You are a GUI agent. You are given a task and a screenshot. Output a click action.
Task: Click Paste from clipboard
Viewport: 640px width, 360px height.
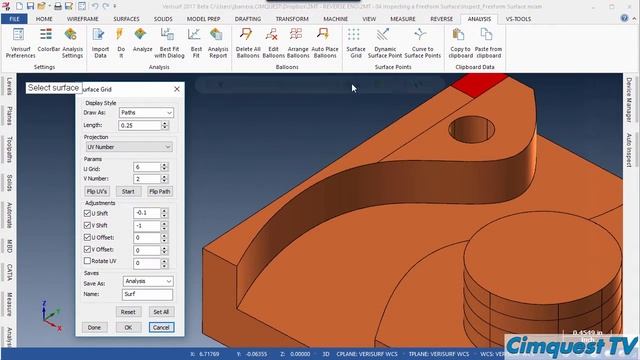(488, 43)
